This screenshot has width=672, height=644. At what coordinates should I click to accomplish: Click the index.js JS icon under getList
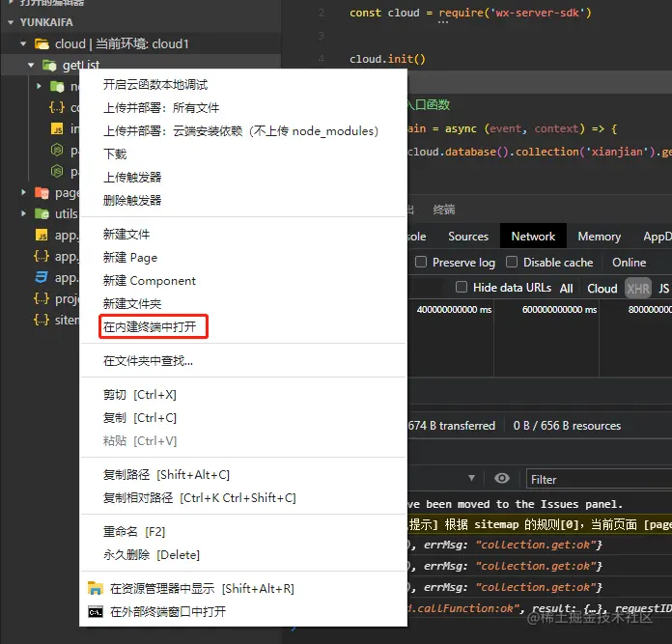[57, 128]
